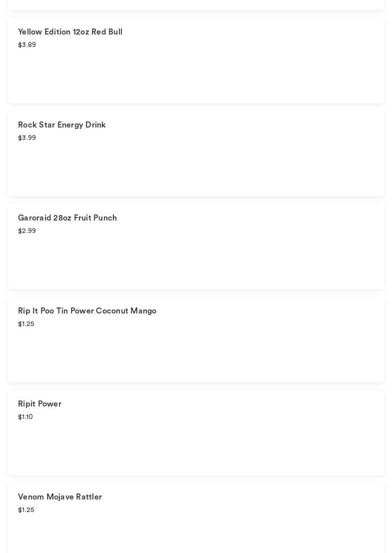Click the $3.99 price of Rock Star Energy Drink
The height and width of the screenshot is (553, 392).
(x=27, y=138)
